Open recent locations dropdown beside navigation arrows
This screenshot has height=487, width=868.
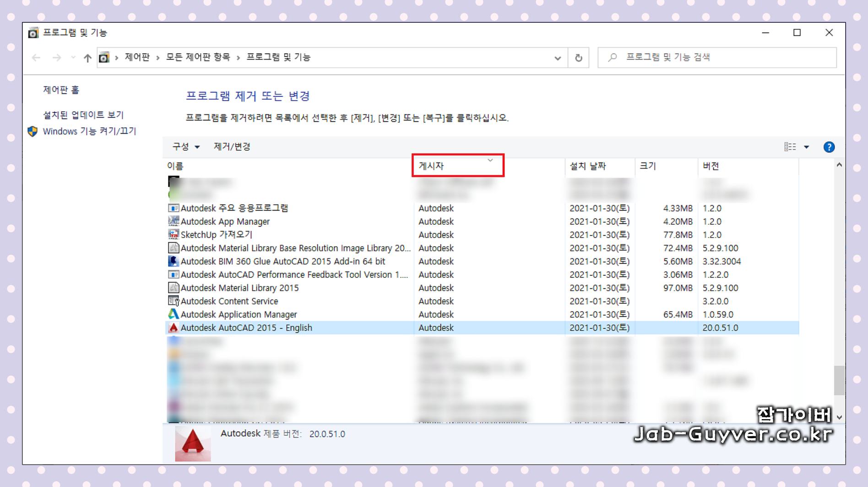(x=73, y=58)
